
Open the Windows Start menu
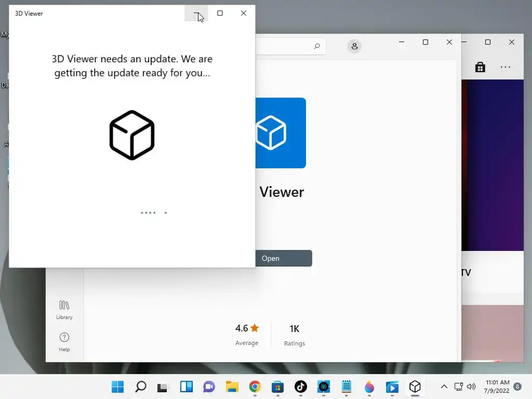coord(118,387)
